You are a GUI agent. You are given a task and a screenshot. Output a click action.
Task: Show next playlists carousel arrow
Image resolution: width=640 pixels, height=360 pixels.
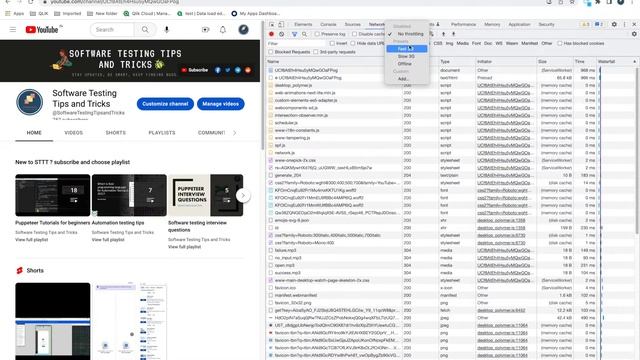tap(243, 196)
